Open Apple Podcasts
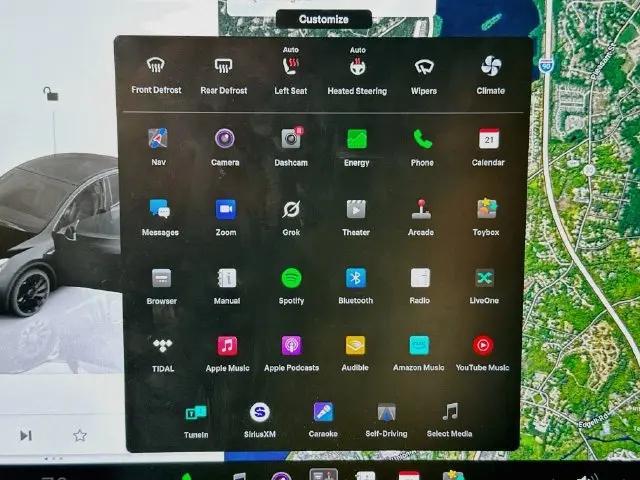Image resolution: width=640 pixels, height=480 pixels. pyautogui.click(x=291, y=354)
